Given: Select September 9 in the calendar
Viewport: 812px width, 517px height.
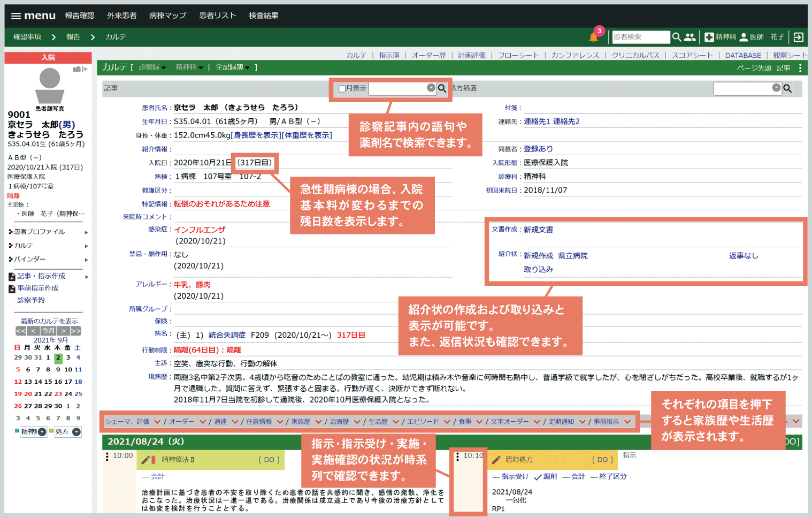Looking at the screenshot, I should [58, 369].
